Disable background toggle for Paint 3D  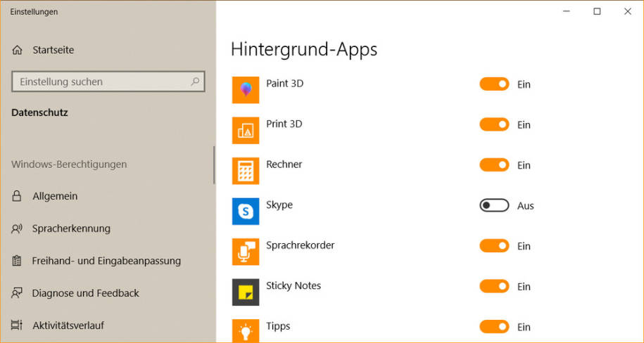(494, 84)
